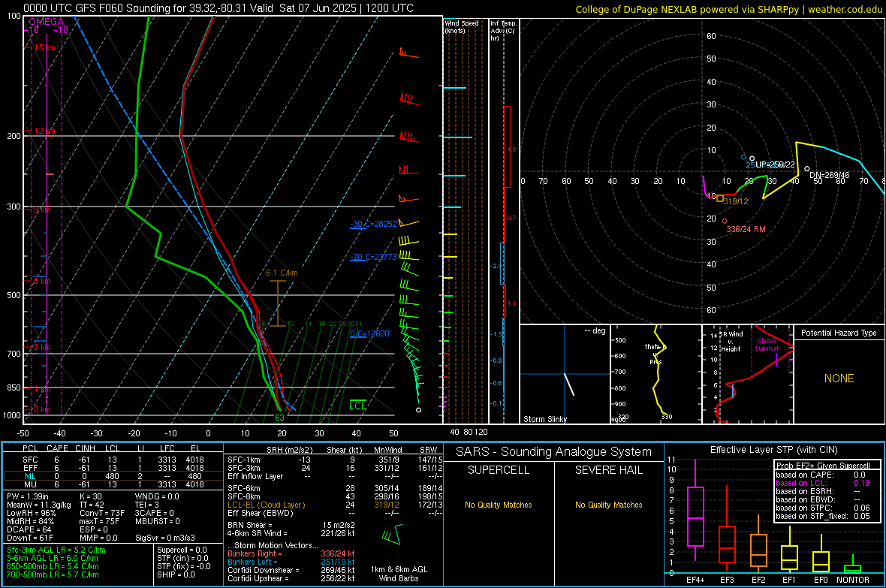The width and height of the screenshot is (886, 588).
Task: Click the based on LCL: 0.19 probability line
Action: pos(823,483)
